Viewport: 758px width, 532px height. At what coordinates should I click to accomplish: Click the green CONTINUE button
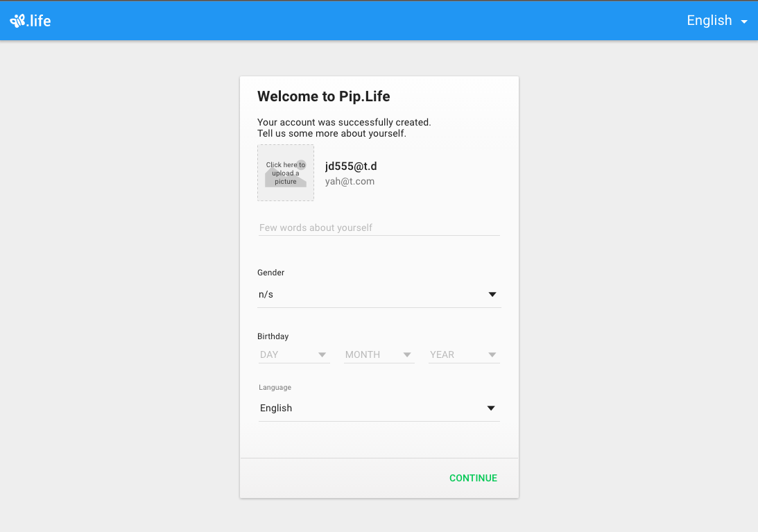click(x=473, y=478)
